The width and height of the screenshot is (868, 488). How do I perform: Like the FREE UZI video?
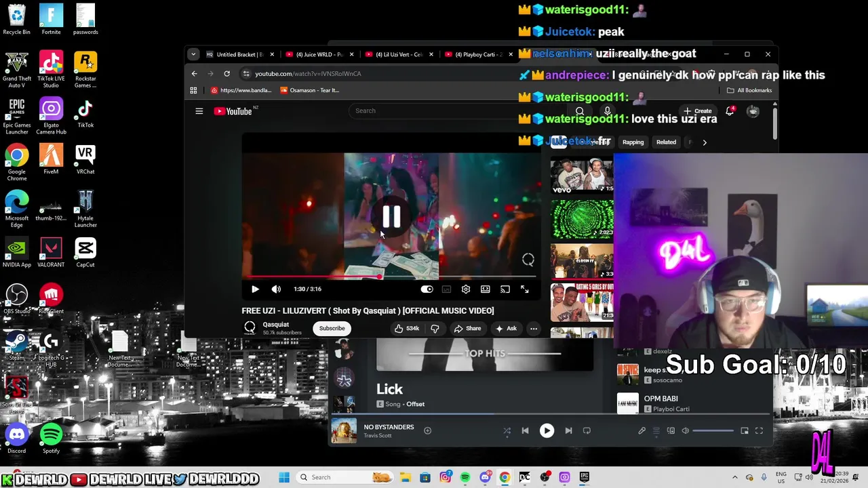coord(407,329)
